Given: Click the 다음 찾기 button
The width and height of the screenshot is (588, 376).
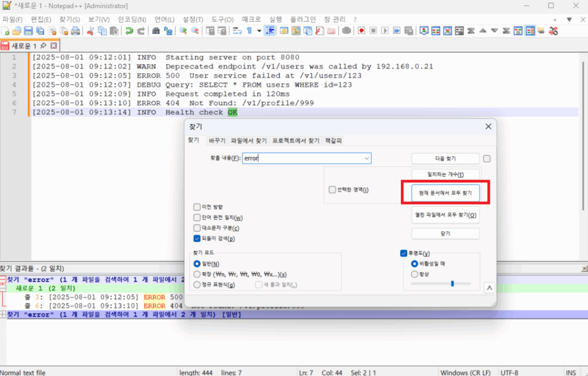Looking at the screenshot, I should coord(446,159).
